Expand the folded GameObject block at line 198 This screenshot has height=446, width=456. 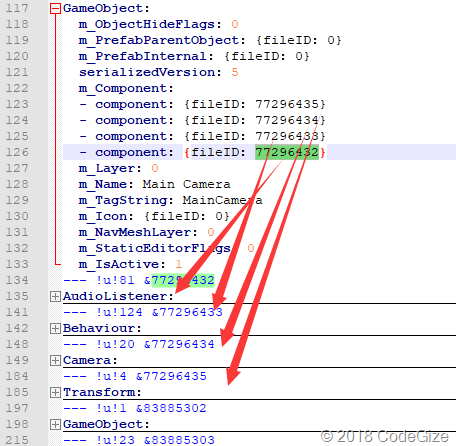click(x=55, y=424)
